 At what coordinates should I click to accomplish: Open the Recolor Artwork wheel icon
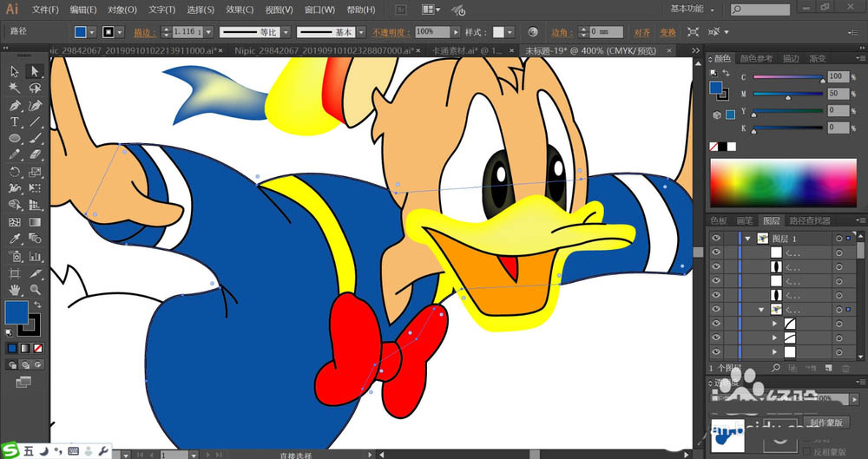click(x=533, y=31)
